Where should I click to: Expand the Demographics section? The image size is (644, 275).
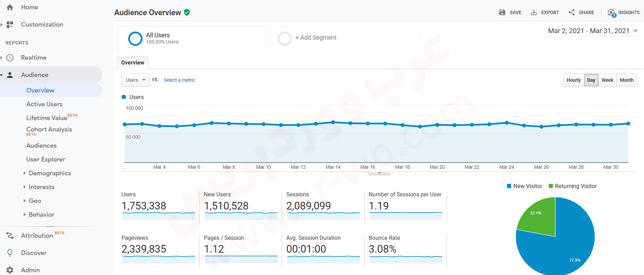click(x=50, y=173)
